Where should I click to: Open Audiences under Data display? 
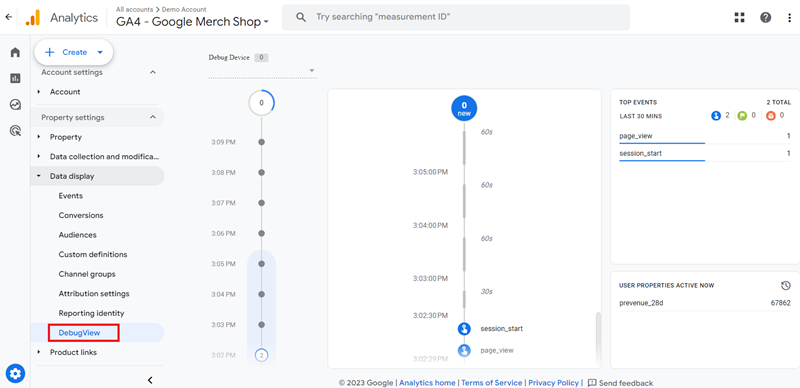click(78, 235)
